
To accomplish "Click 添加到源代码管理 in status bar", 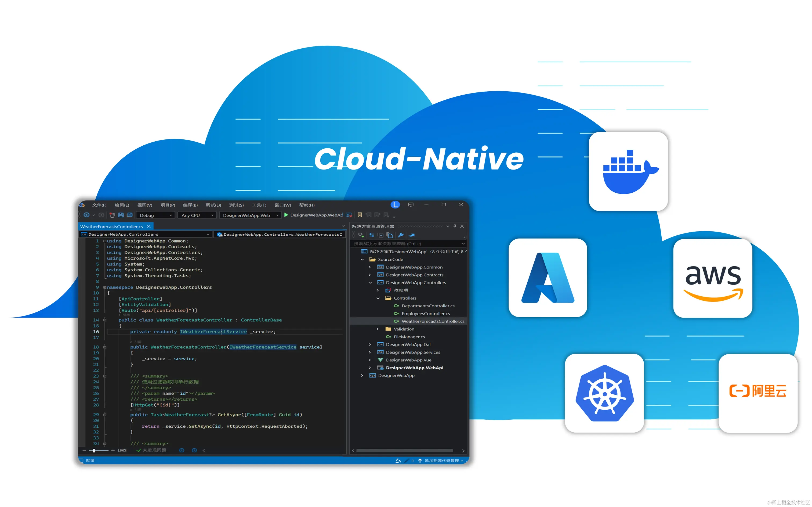I will tap(441, 461).
